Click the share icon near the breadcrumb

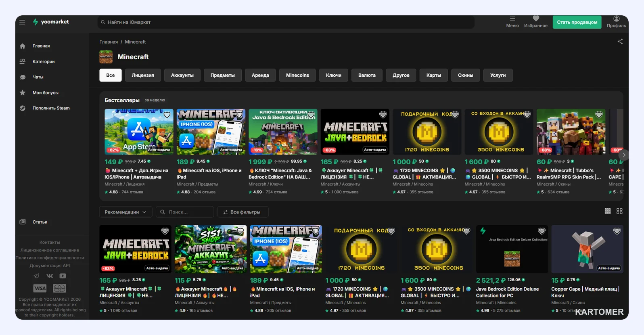pos(620,41)
